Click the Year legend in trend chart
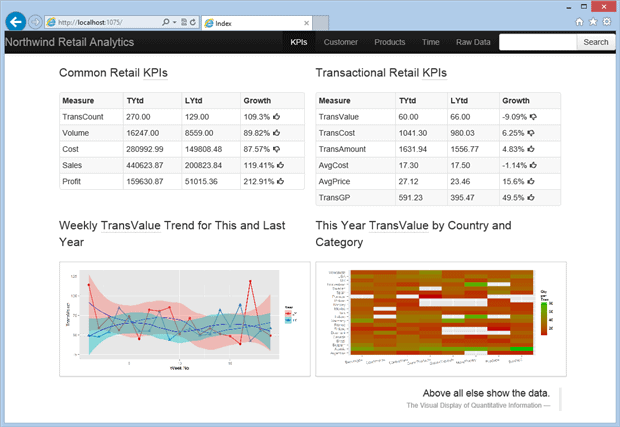Screen dimensions: 620x427 [291, 314]
